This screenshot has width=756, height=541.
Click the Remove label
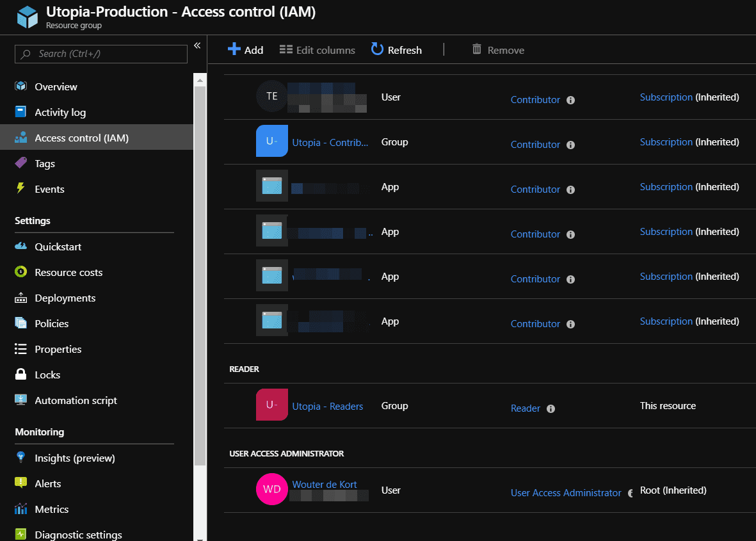point(506,50)
